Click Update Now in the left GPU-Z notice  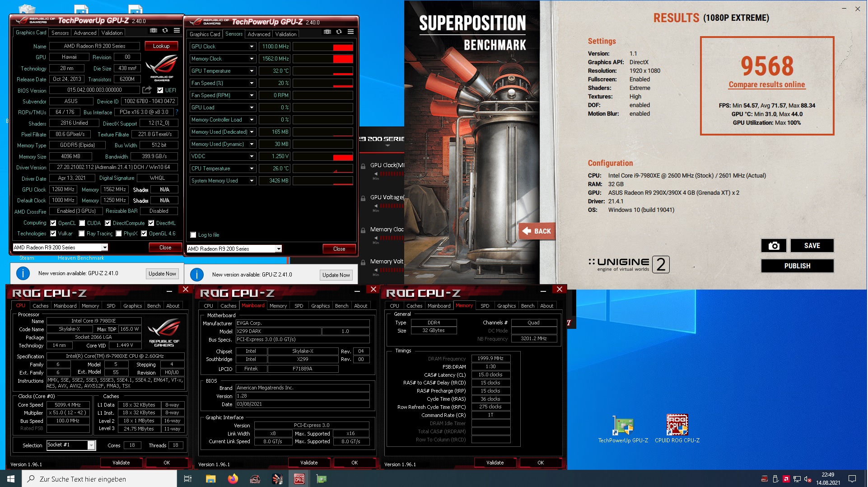[162, 274]
